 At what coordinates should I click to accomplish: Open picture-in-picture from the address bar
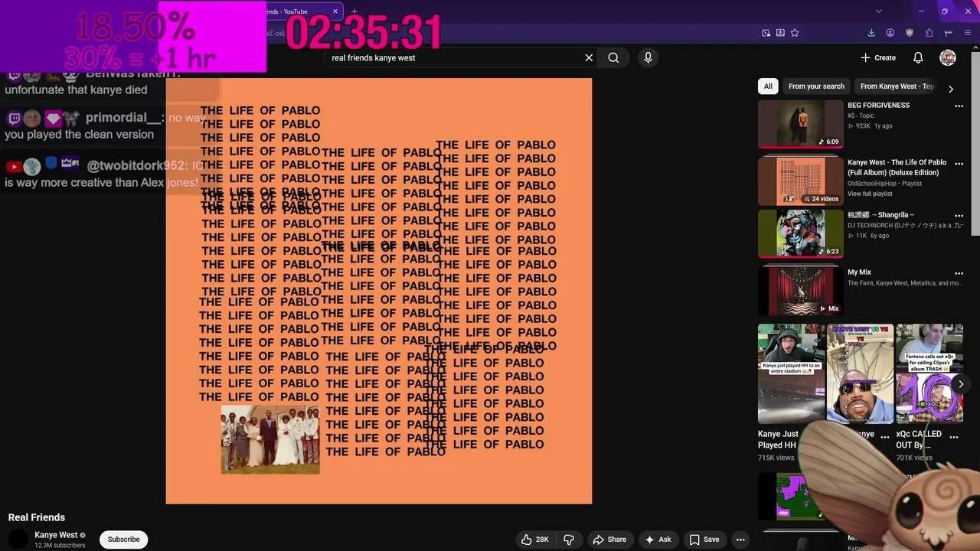coord(766,33)
